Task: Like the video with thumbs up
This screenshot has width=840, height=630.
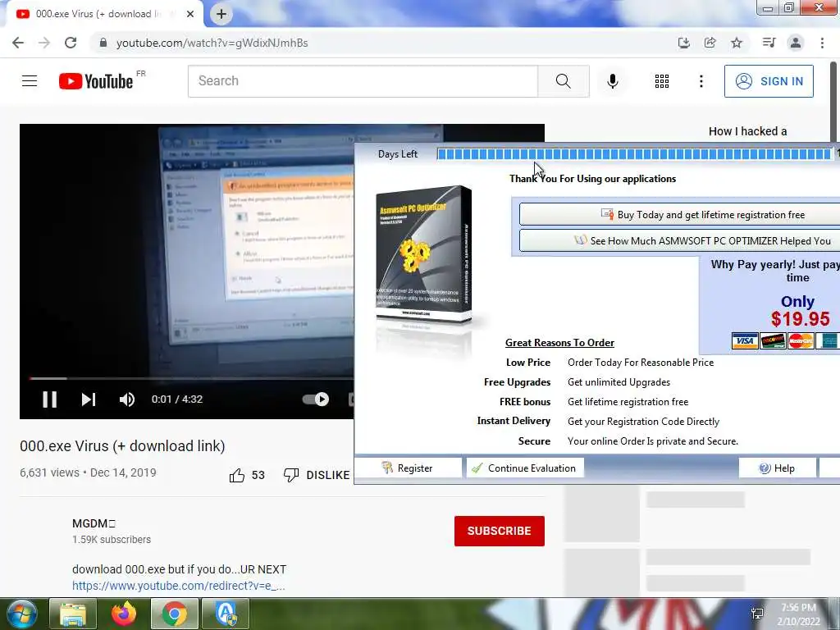Action: 237,475
